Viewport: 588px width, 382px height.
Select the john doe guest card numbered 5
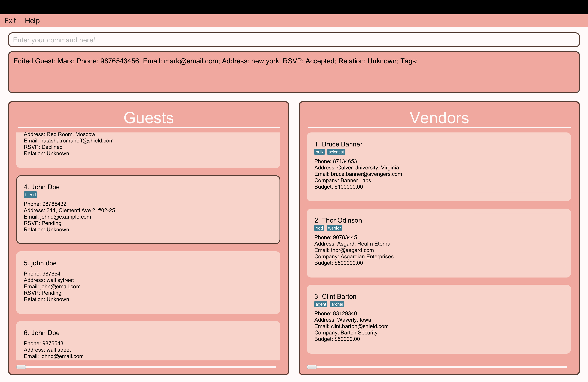(x=148, y=283)
